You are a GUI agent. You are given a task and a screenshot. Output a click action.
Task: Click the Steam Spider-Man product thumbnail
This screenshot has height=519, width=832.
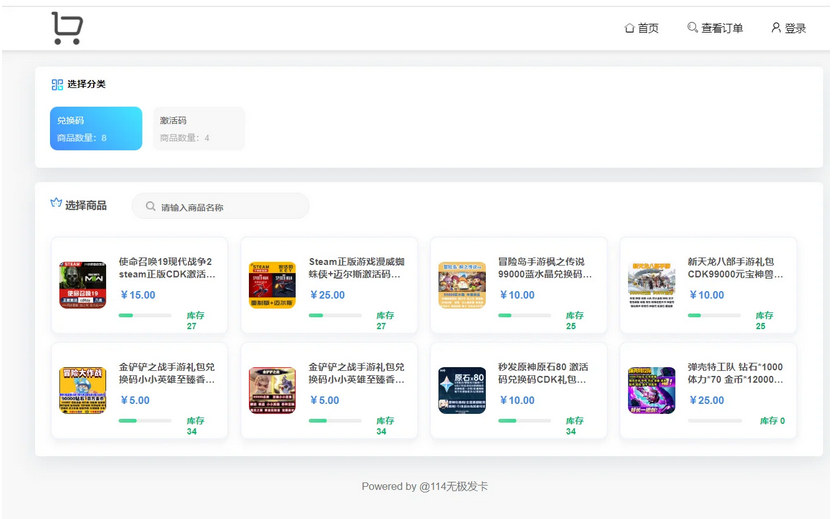pos(272,285)
